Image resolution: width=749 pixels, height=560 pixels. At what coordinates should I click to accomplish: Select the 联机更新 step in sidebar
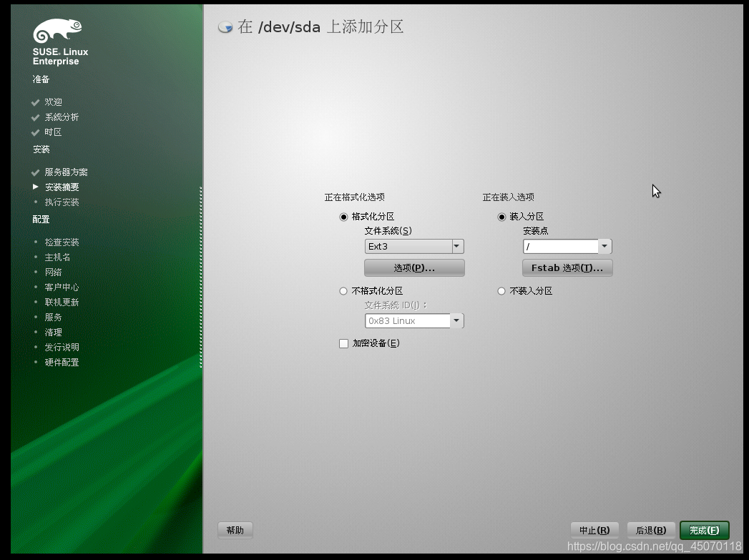pos(62,303)
